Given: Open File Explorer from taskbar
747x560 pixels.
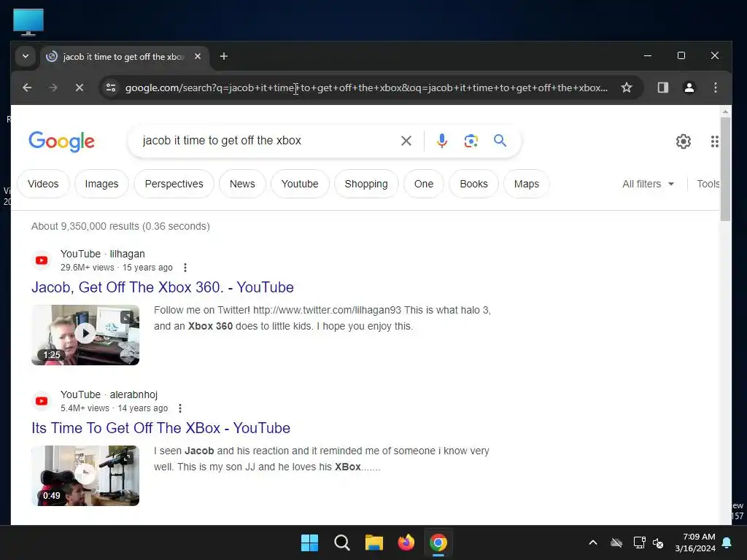Looking at the screenshot, I should [374, 542].
